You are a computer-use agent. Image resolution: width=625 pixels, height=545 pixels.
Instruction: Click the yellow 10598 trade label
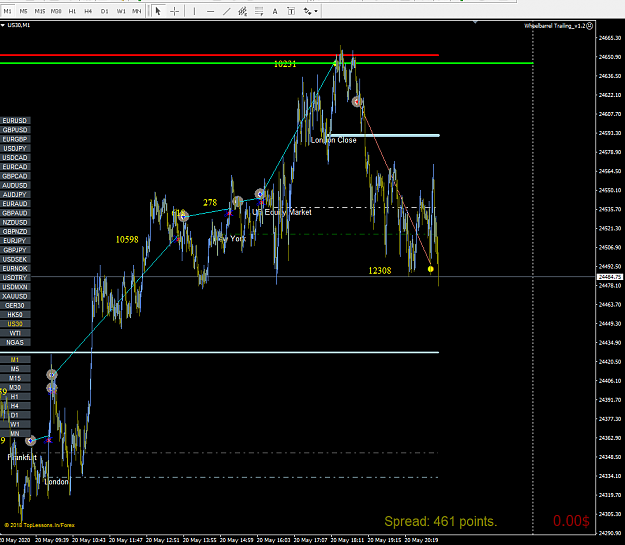(127, 239)
